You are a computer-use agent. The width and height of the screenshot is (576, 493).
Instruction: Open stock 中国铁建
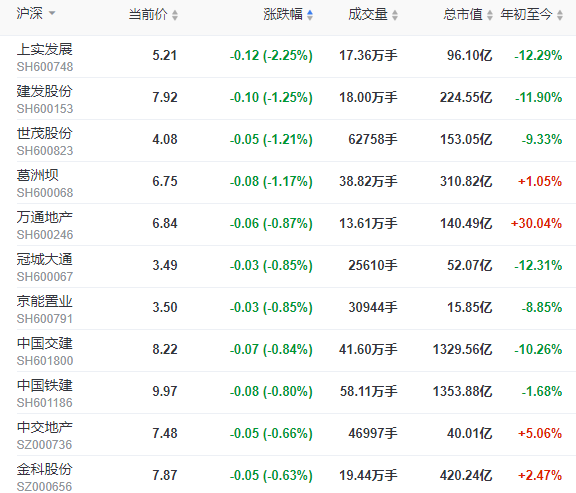[x=44, y=385]
